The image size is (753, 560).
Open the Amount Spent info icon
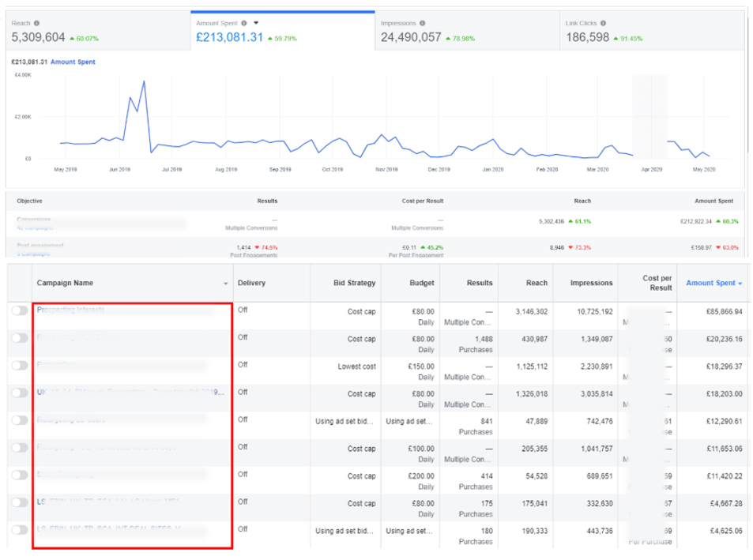point(244,23)
